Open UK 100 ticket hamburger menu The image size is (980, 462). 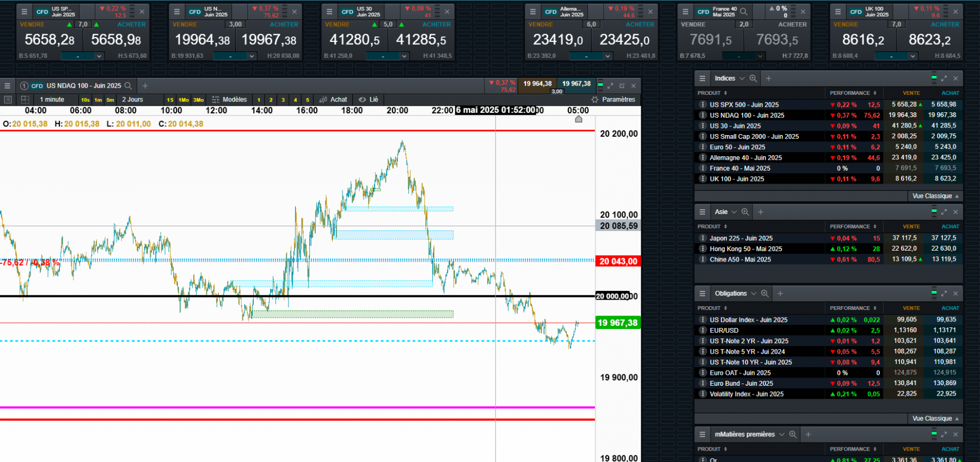(838, 11)
